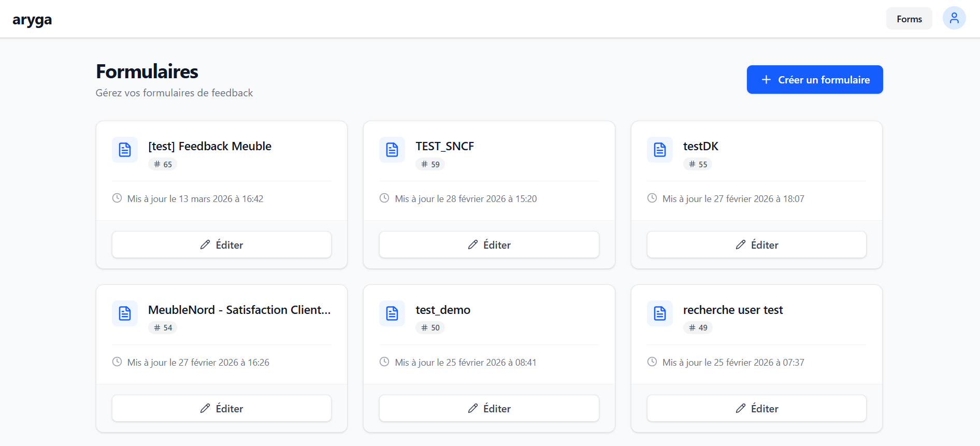Click the # 55 ID badge
Viewport: 980px width, 446px height.
click(698, 164)
